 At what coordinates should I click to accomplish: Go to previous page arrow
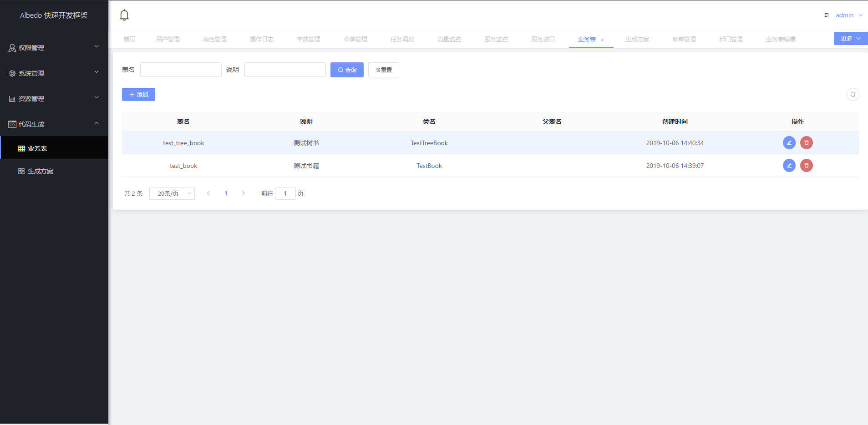[x=208, y=193]
